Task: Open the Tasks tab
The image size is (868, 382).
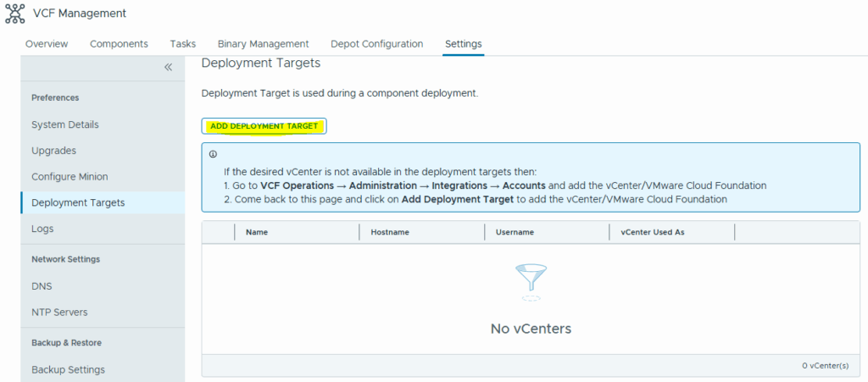Action: coord(182,44)
